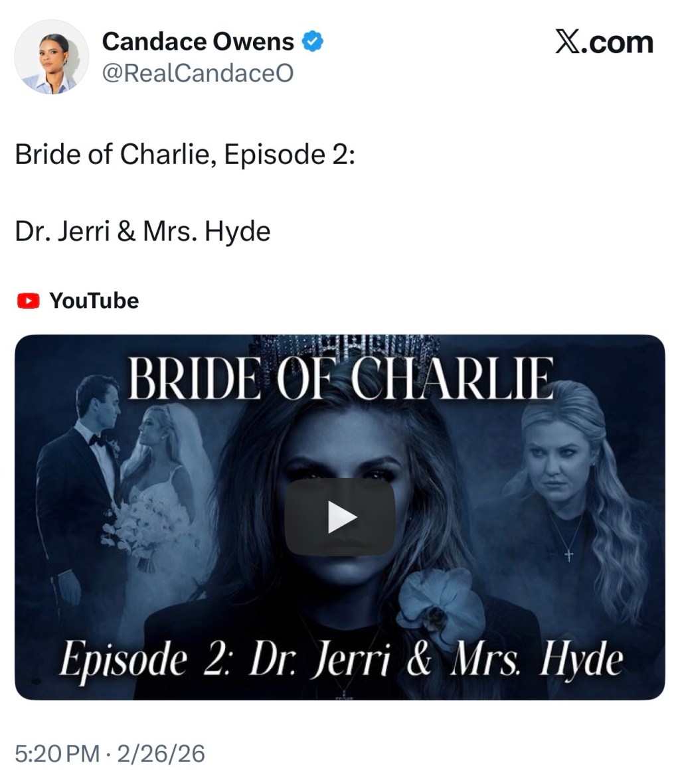This screenshot has height=784, width=680.
Task: Click the 5:20 PM timestamp
Action: coord(57,754)
